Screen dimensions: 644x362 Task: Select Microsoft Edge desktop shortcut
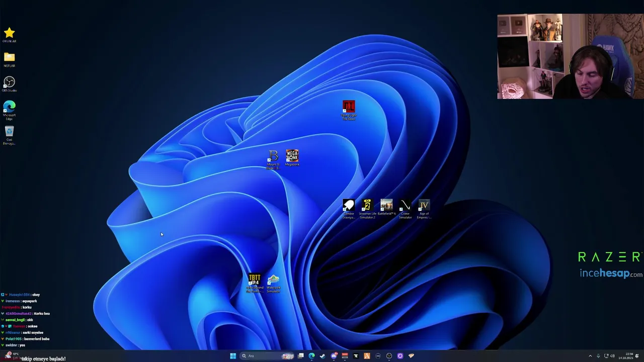click(x=9, y=110)
